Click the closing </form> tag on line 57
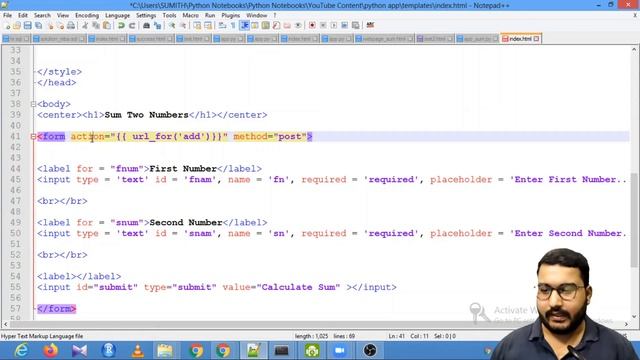 56,309
